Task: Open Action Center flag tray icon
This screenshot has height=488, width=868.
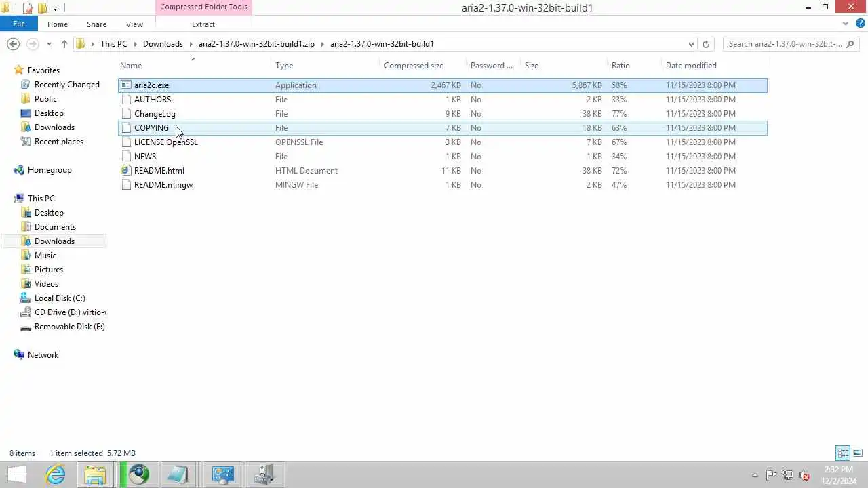Action: point(771,475)
